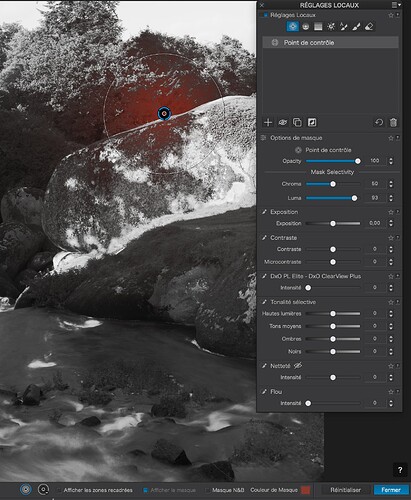Image resolution: width=411 pixels, height=500 pixels.
Task: Increase the Opacity value with the stepper
Action: pyautogui.click(x=391, y=159)
